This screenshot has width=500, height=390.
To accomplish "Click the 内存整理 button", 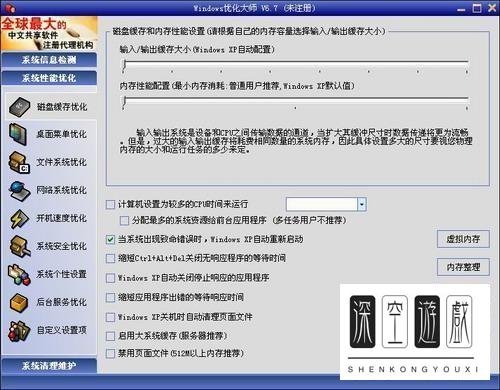I will (x=463, y=267).
